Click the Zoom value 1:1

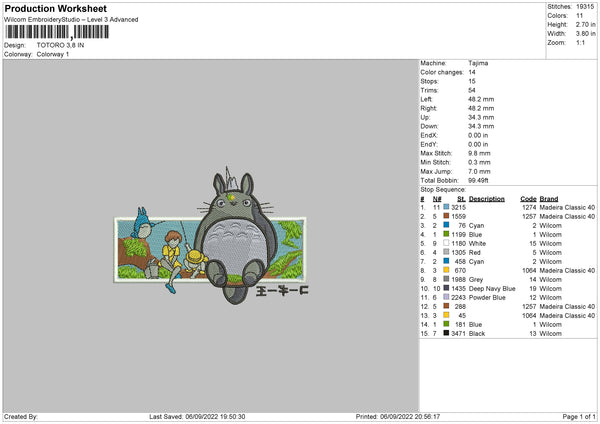tap(580, 42)
